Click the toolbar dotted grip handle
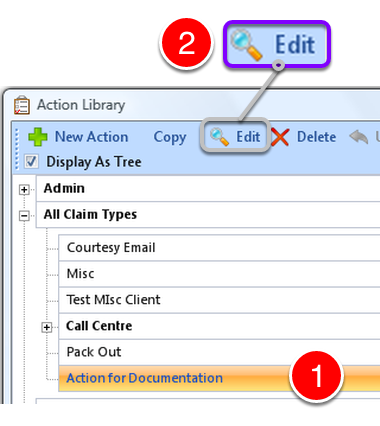380x426 pixels. pyautogui.click(x=17, y=149)
